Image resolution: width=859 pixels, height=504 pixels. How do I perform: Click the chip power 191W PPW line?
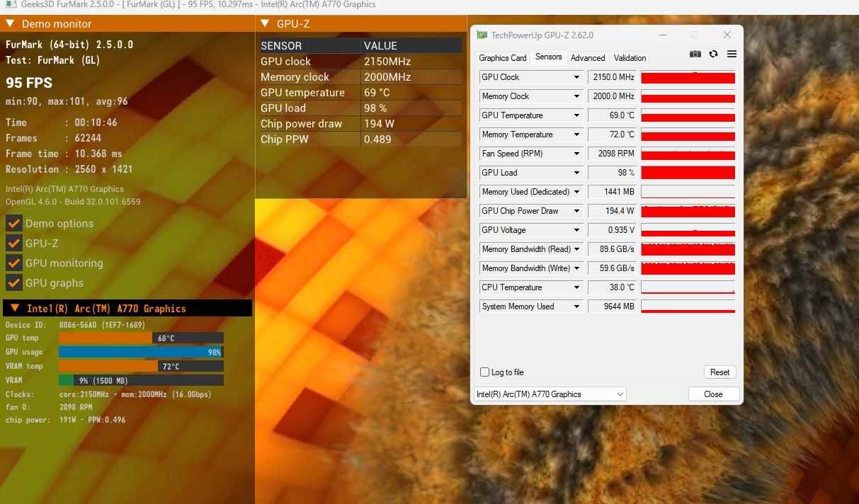[x=66, y=420]
